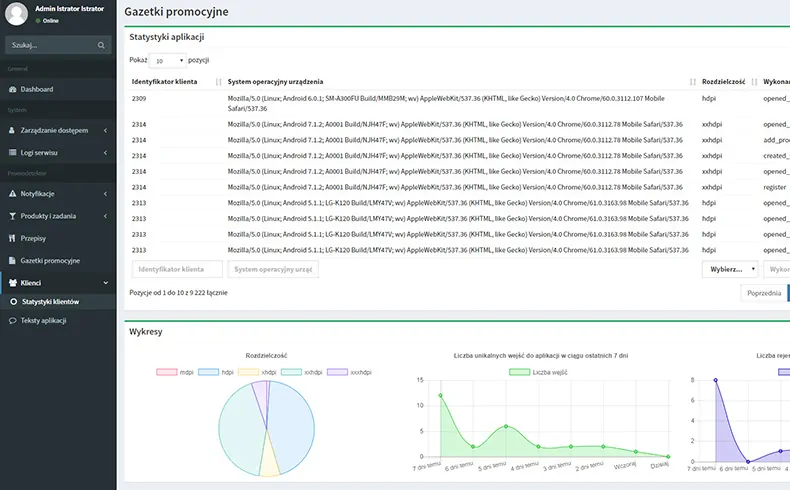The height and width of the screenshot is (490, 790).
Task: Click the hdpi blue color legend swatch
Action: 207,372
